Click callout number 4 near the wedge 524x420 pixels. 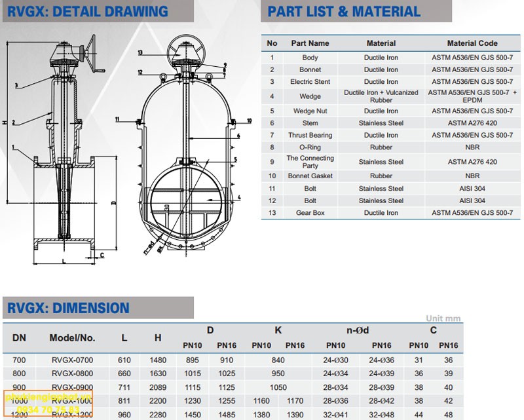tap(239, 198)
